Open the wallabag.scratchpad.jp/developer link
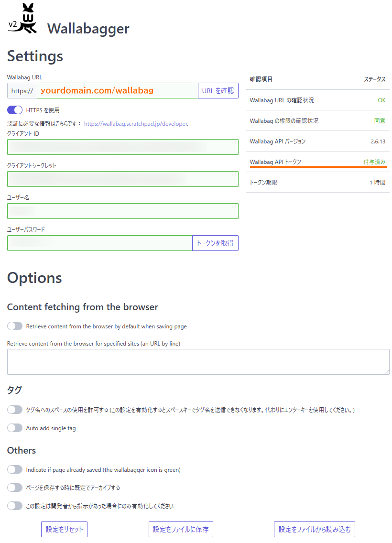This screenshot has height=543, width=392. [x=136, y=124]
